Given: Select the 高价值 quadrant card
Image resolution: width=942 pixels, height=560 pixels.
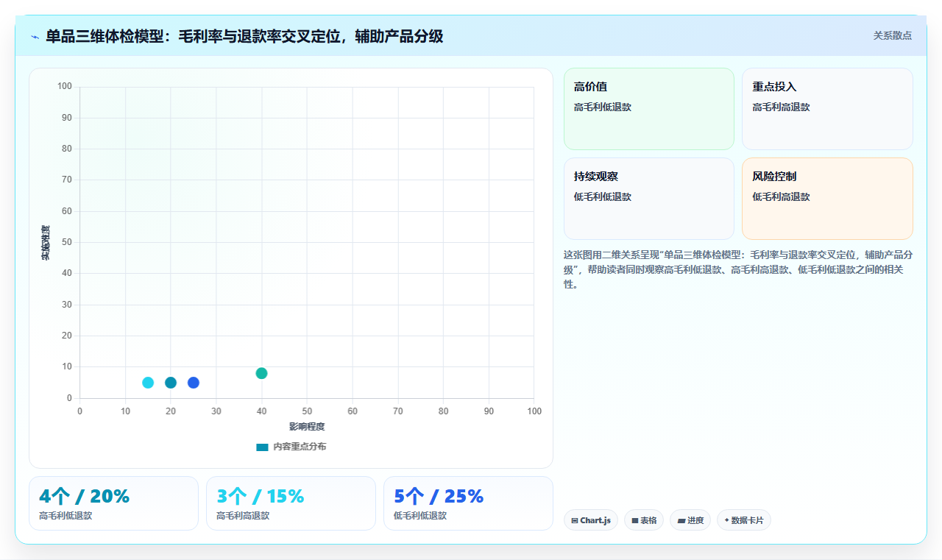Looking at the screenshot, I should point(649,109).
